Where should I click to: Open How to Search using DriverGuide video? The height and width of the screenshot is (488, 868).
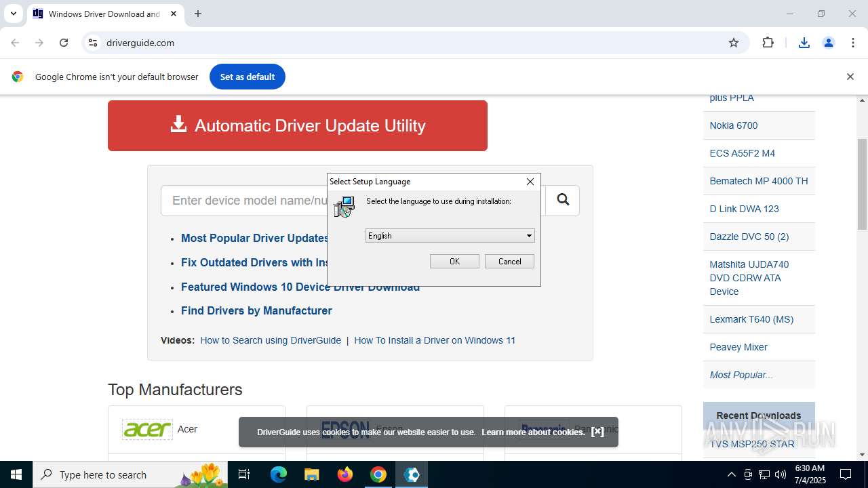click(271, 340)
